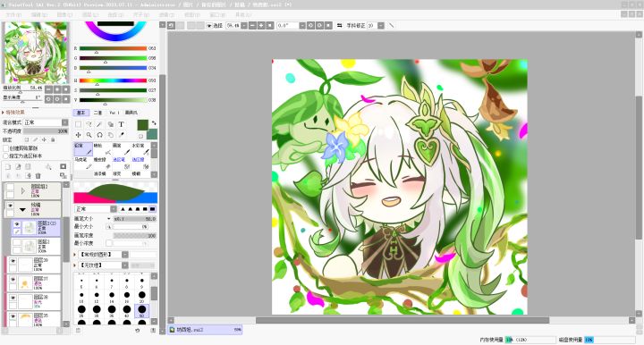Viewport: 644px width, 345px height.
Task: Choose the 喷枪 airbrush tool
Action: (x=102, y=149)
